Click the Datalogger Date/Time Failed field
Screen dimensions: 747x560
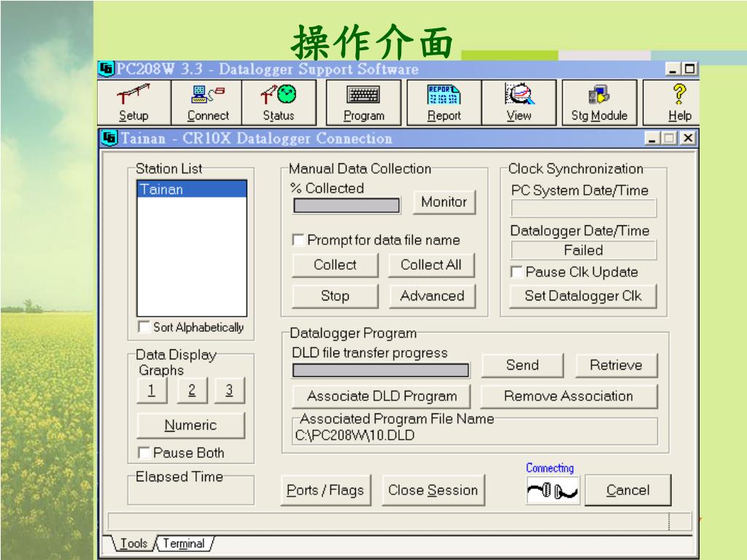[584, 251]
